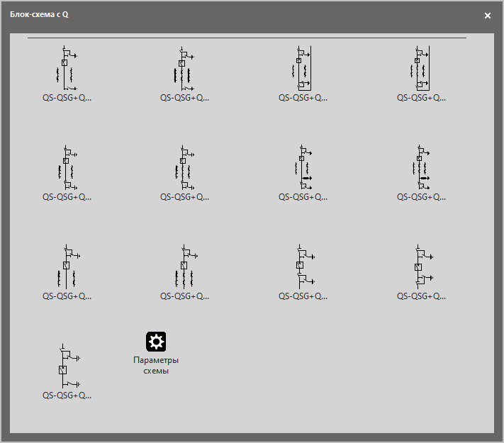The width and height of the screenshot is (504, 443).
Task: Pick second scheme diagram in third row
Action: click(184, 267)
